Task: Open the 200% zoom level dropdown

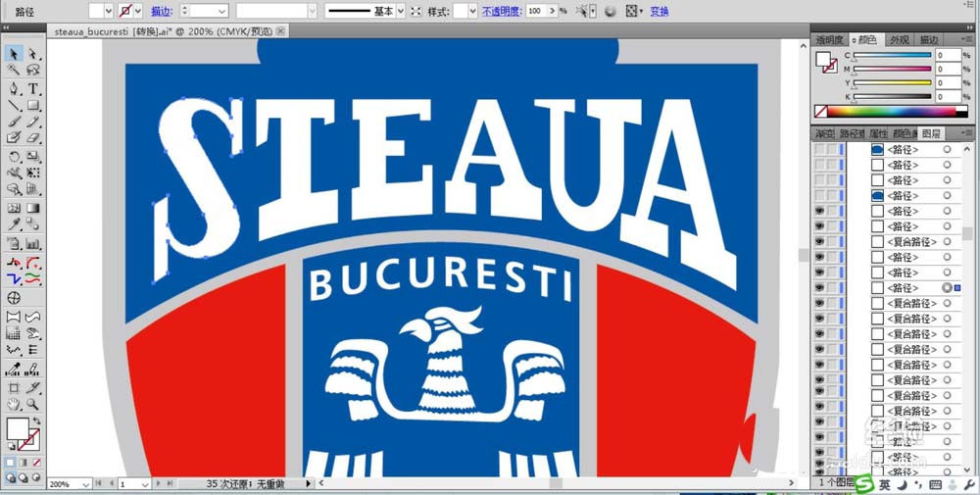Action: click(x=85, y=484)
